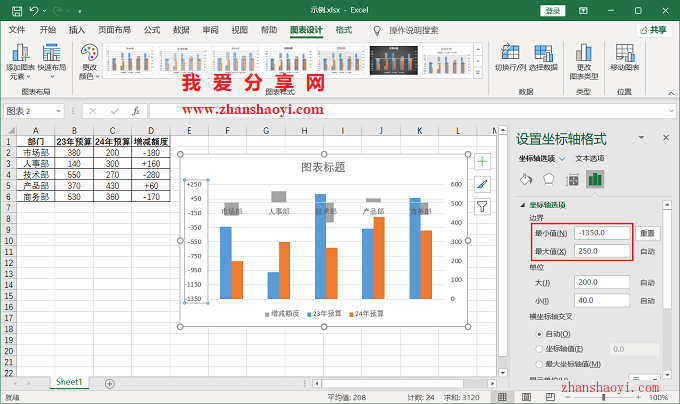Screen dimensions: 680x404
Task: Switch to 文本选项 in task pane
Action: pos(590,159)
